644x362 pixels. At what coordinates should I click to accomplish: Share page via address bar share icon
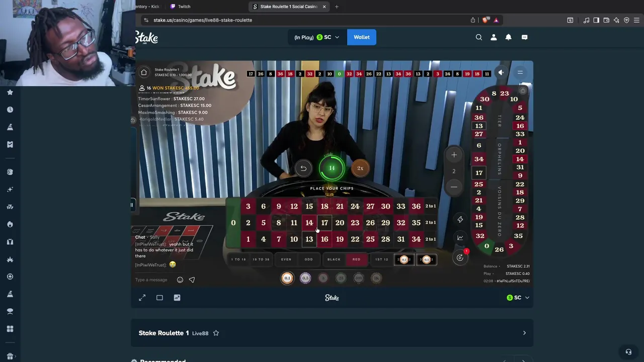[473, 20]
